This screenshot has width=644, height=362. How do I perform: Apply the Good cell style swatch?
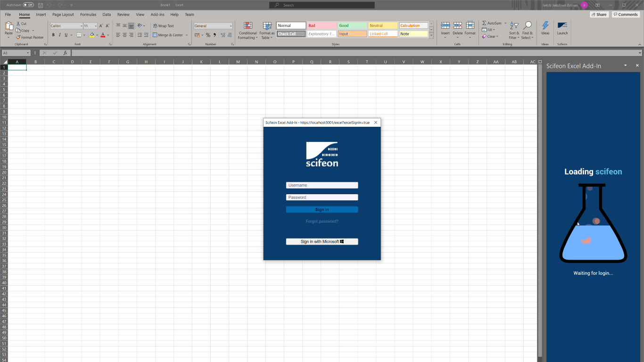tap(352, 25)
